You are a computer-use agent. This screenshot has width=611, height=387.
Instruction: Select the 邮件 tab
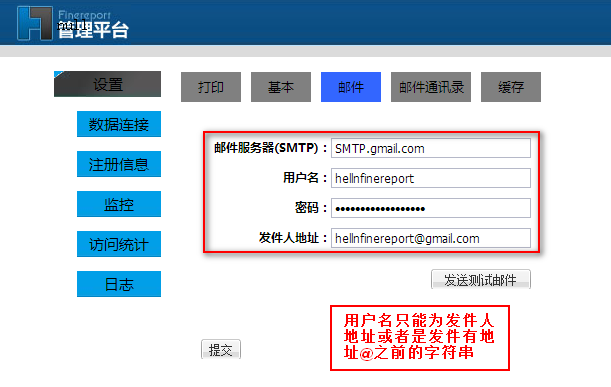pos(351,87)
